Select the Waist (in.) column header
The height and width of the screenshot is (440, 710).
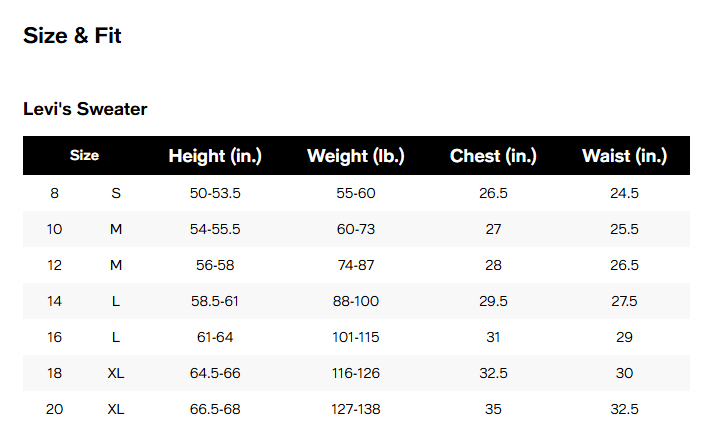(624, 156)
